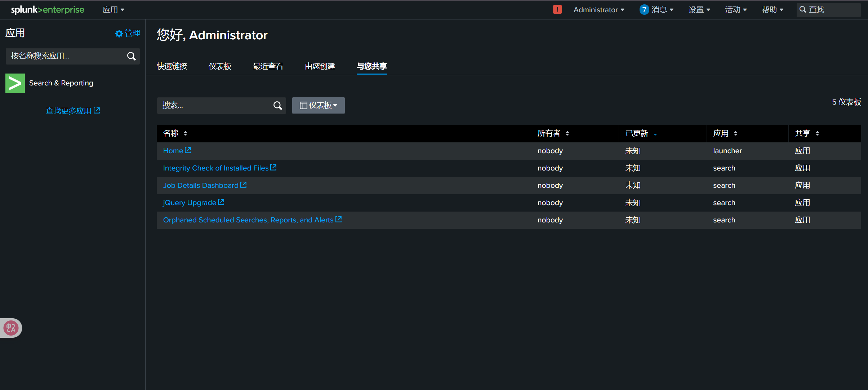Open the 仪表板 filter dropdown button
Screen dimensions: 868x390
[x=318, y=106]
